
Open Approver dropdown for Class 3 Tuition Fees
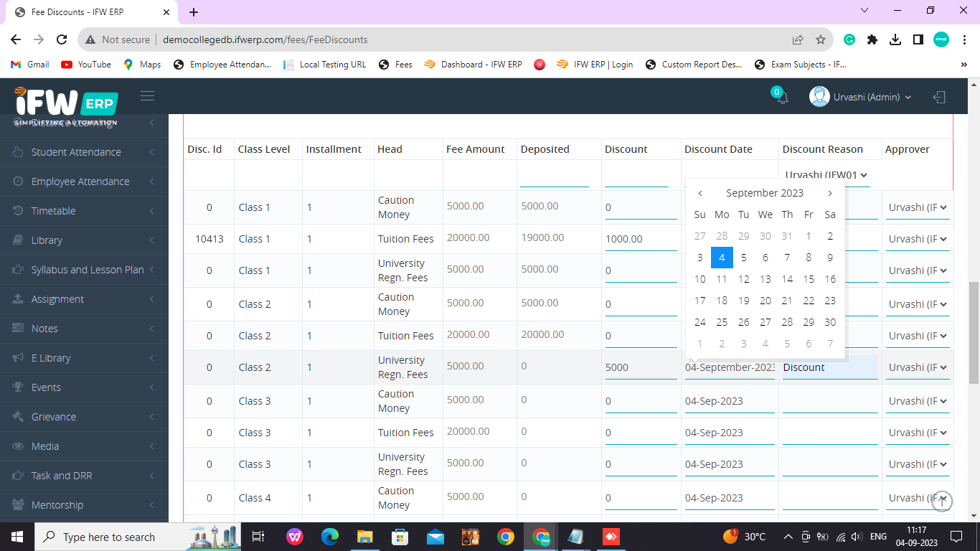pos(918,433)
